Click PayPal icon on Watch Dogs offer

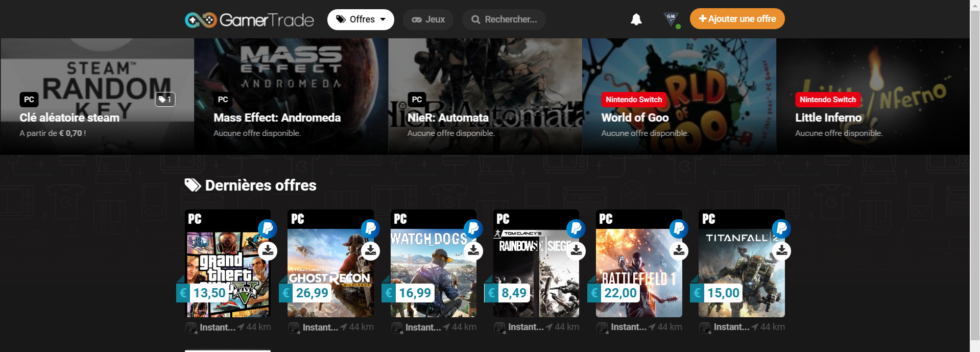[x=473, y=228]
